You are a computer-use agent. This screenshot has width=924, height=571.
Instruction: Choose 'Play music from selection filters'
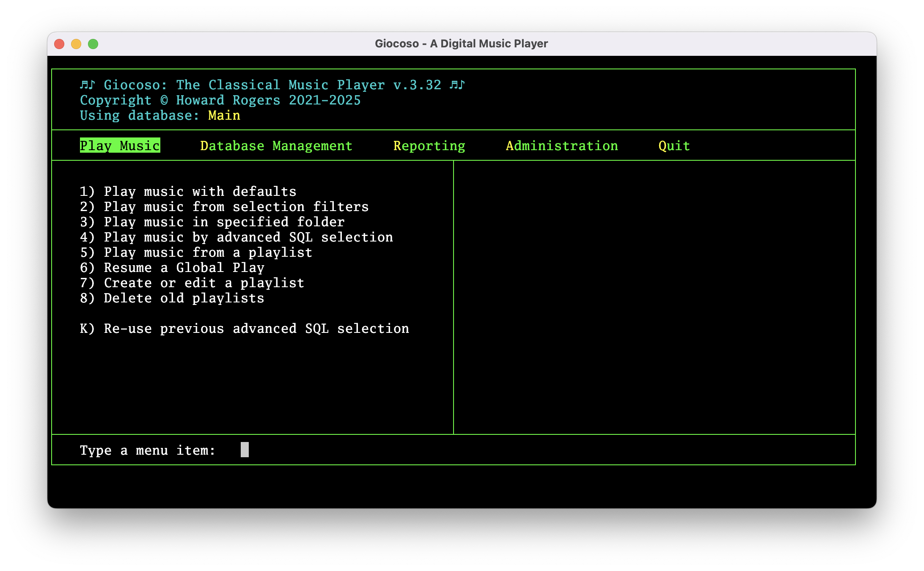pyautogui.click(x=224, y=206)
